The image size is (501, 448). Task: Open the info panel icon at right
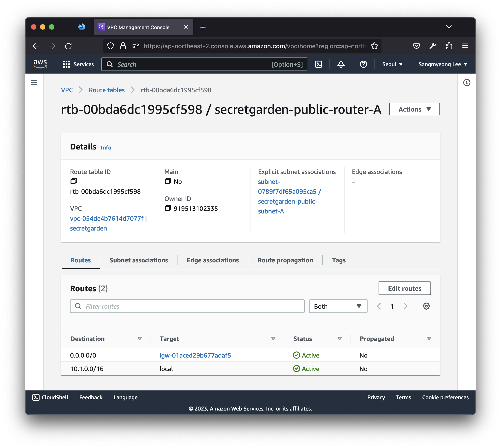click(466, 83)
